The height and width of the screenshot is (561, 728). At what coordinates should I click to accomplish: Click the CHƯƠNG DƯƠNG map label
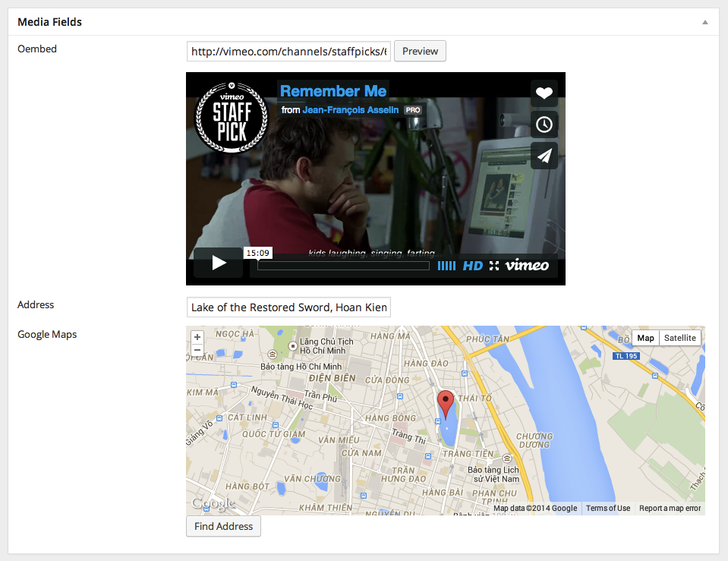pos(534,440)
